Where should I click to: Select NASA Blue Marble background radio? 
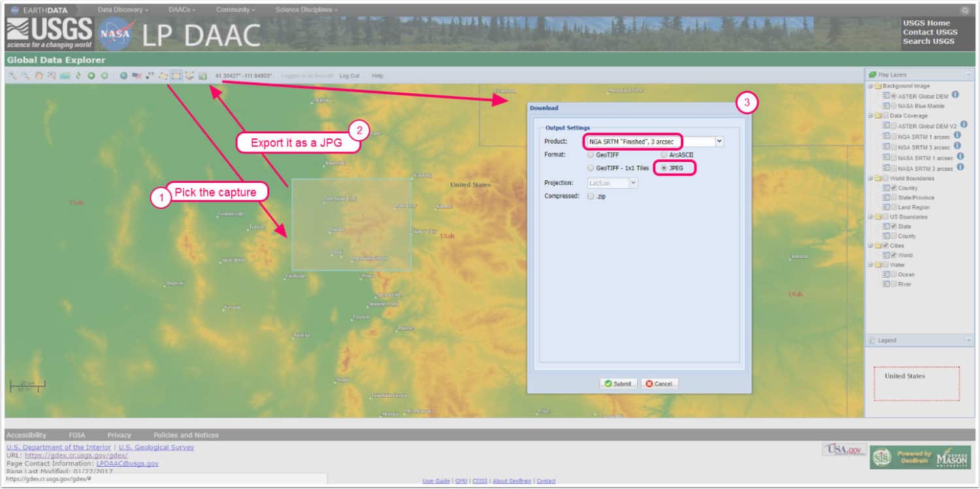893,106
